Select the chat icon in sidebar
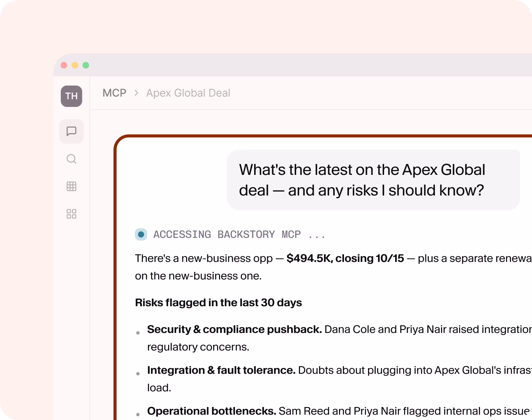Viewport: 532px width, 420px height. tap(71, 131)
